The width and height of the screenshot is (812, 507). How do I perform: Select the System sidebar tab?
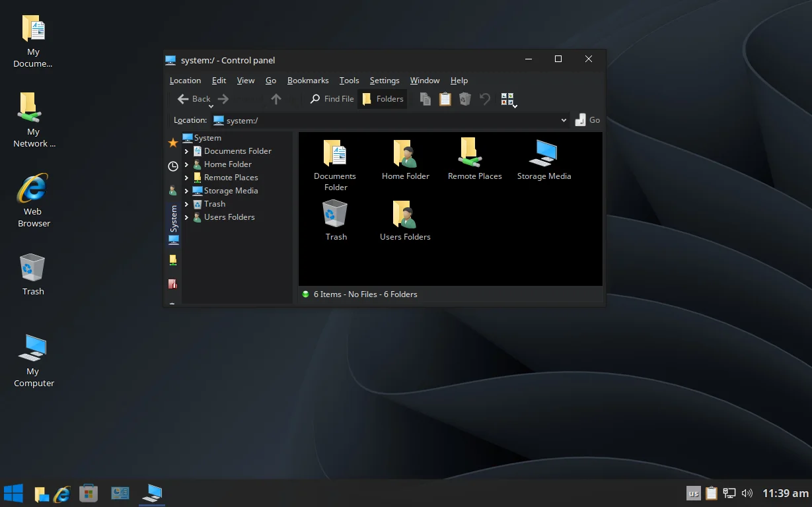(173, 224)
